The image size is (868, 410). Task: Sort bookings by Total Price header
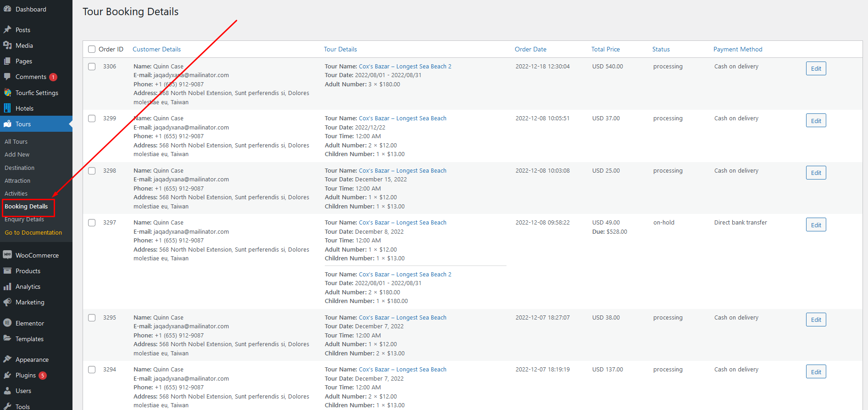pos(605,49)
